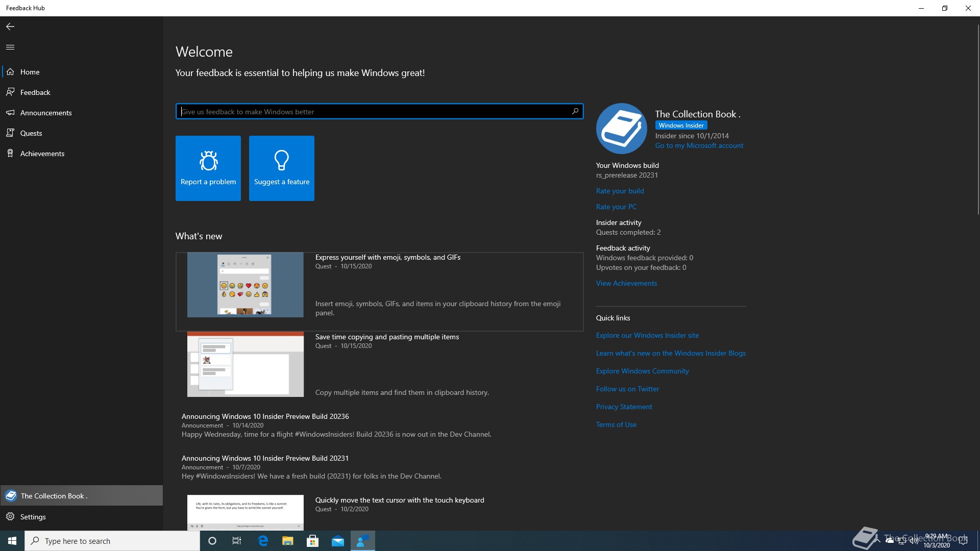Open announcement for Insider Preview Build 20231
Screen dimensions: 980x551
265,458
